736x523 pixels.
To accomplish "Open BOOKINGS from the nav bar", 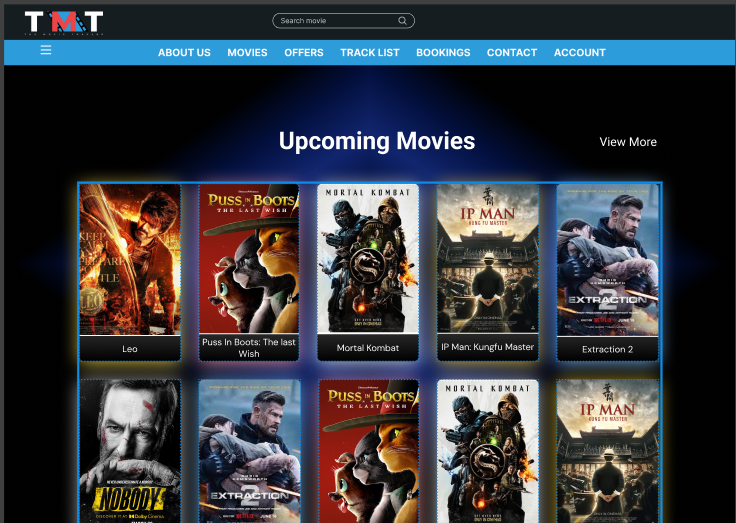I will (x=443, y=53).
